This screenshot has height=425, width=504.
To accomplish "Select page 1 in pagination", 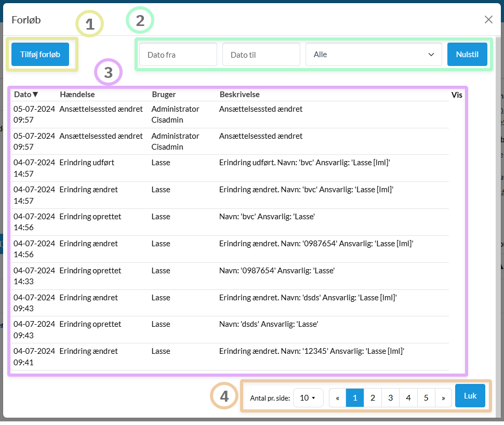I will click(355, 398).
